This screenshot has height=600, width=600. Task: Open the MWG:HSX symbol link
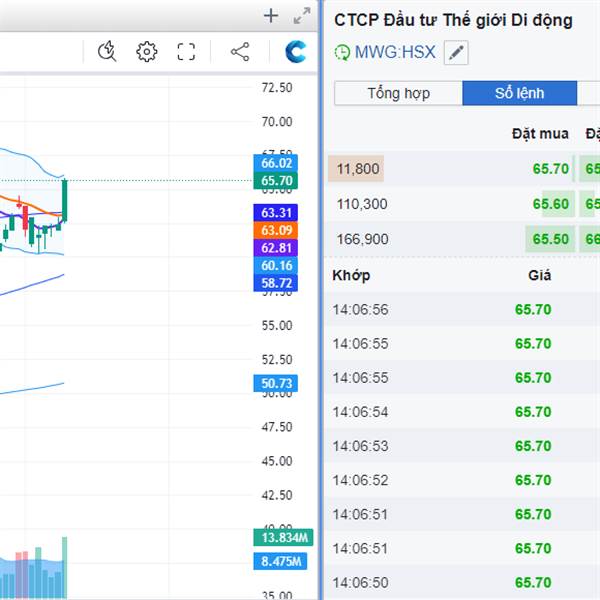point(395,52)
